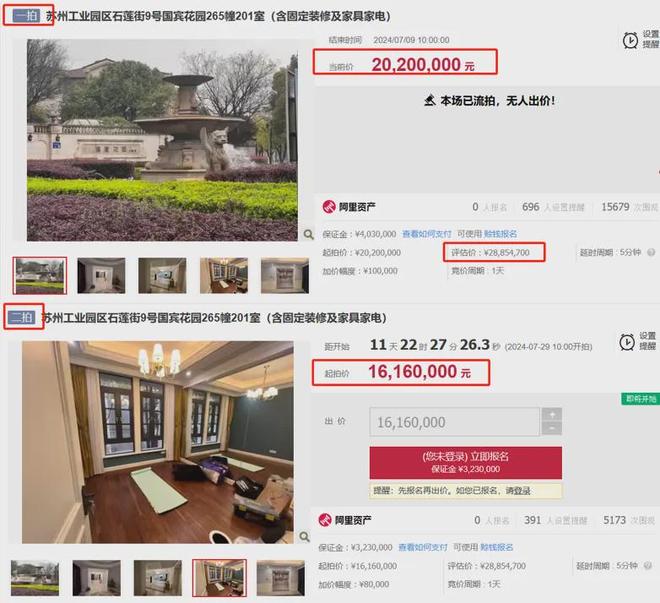Select the fountain thumbnail in first gallery
The image size is (660, 603).
(40, 276)
